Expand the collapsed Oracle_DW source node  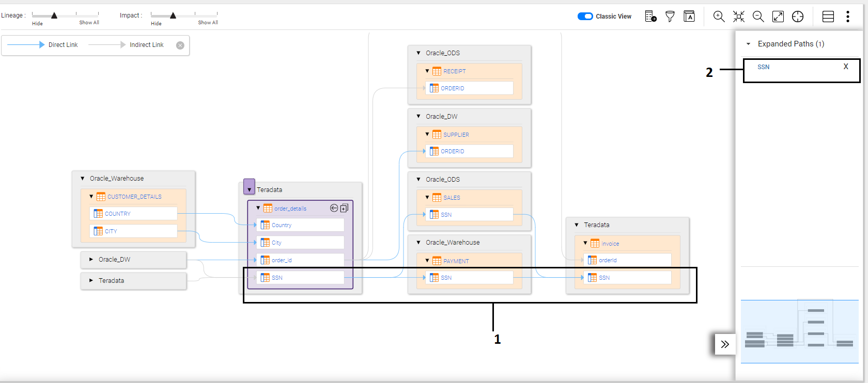pyautogui.click(x=91, y=260)
